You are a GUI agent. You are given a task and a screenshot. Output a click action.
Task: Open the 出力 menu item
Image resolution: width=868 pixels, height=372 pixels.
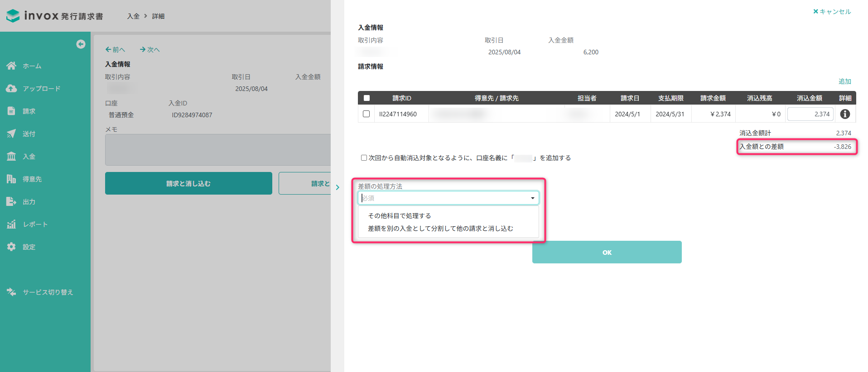pos(29,202)
